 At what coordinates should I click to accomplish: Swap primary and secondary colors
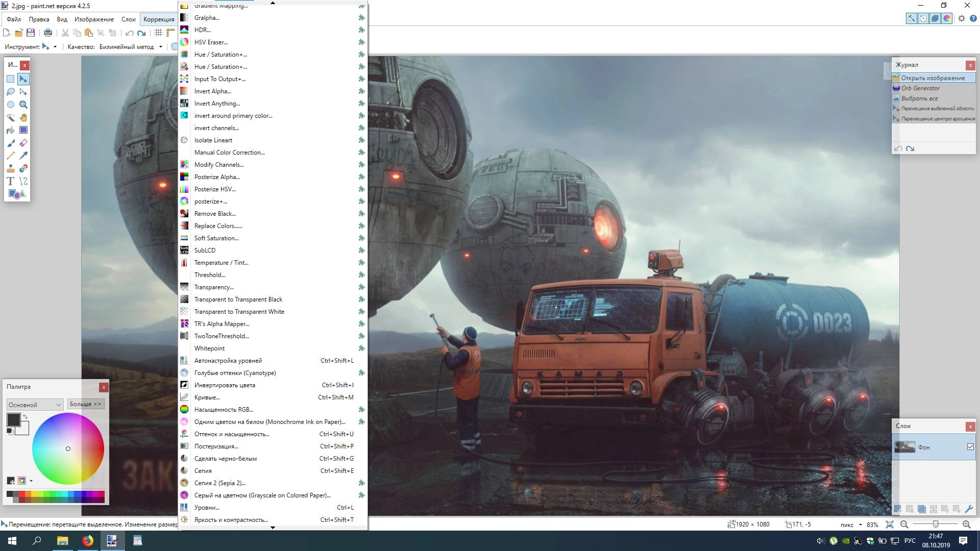pyautogui.click(x=25, y=417)
